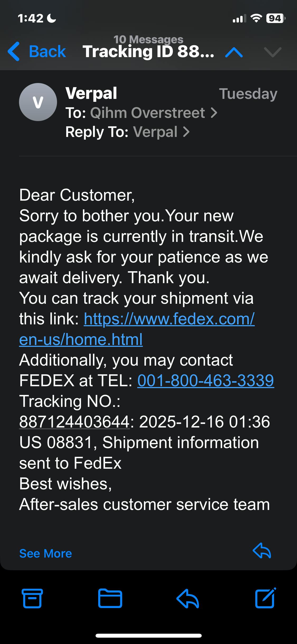This screenshot has width=297, height=644.
Task: Tap the blue Back chevron icon
Action: pos(14,51)
